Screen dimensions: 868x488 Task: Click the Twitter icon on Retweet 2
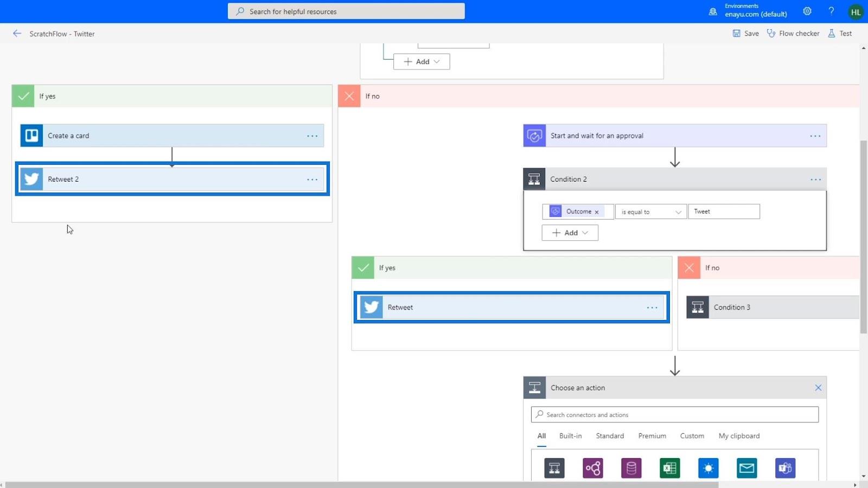click(x=31, y=179)
